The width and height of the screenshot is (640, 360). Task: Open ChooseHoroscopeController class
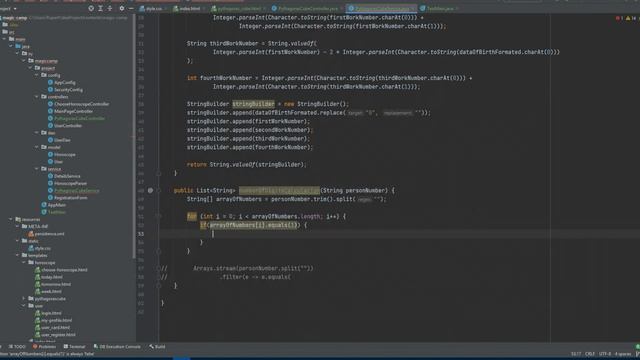[79, 104]
